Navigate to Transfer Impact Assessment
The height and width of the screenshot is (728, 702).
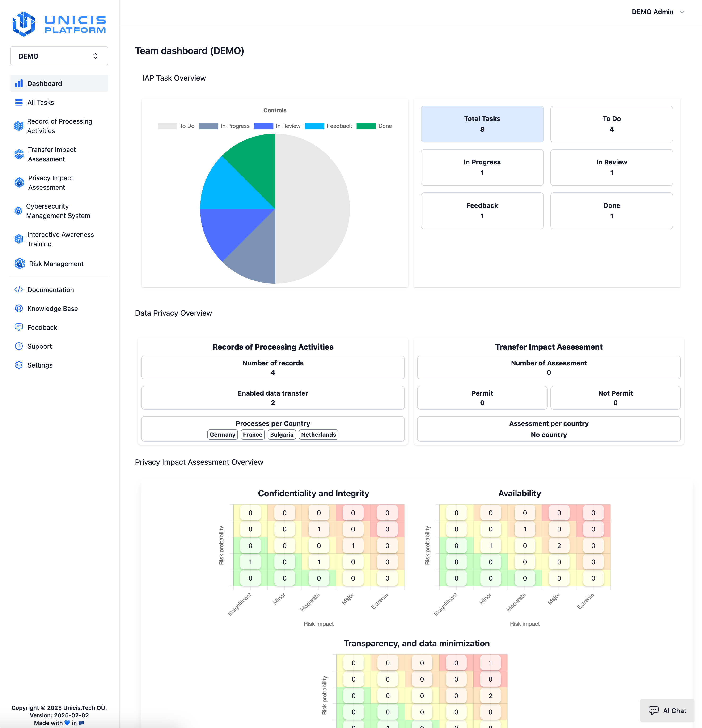59,154
